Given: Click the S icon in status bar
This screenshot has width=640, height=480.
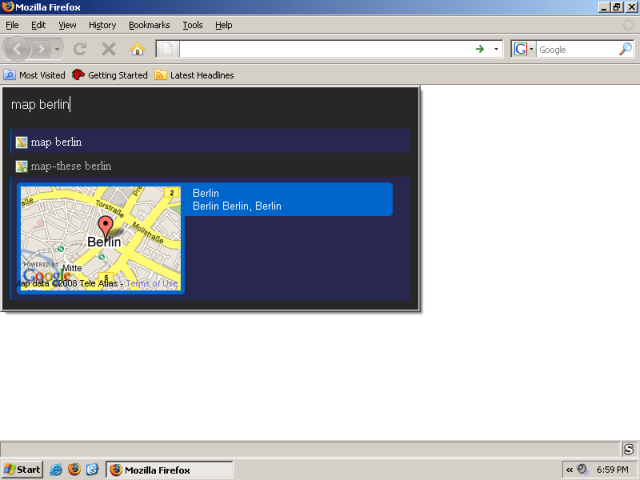Looking at the screenshot, I should pyautogui.click(x=629, y=449).
